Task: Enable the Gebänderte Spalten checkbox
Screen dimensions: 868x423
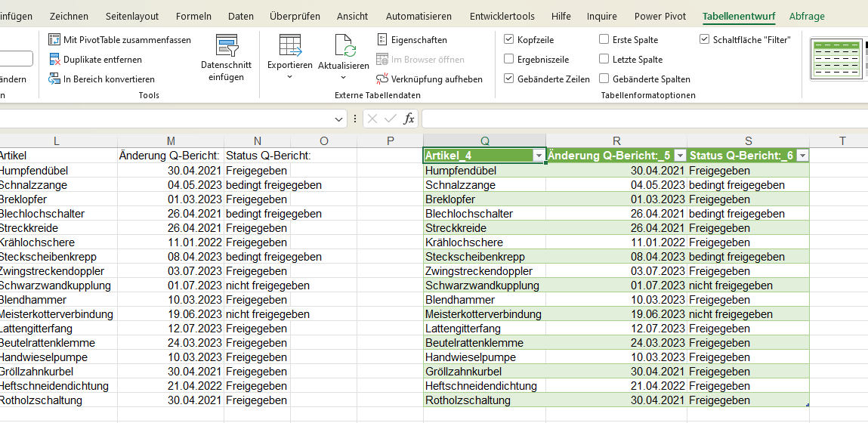Action: coord(604,79)
